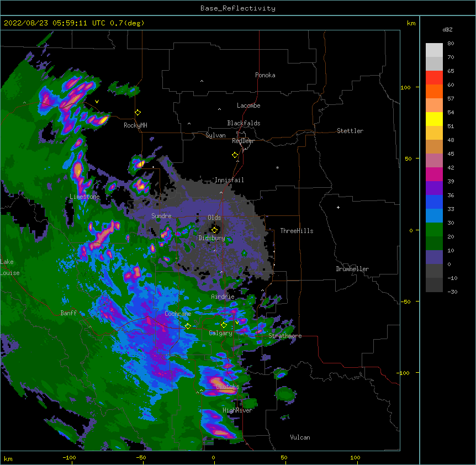Click the Drumheller label

point(352,269)
